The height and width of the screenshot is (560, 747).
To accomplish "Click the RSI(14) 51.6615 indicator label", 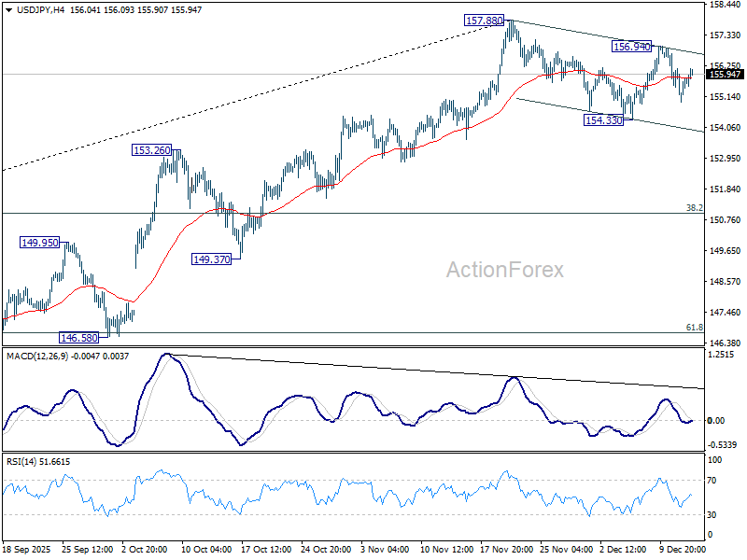I will (x=38, y=461).
